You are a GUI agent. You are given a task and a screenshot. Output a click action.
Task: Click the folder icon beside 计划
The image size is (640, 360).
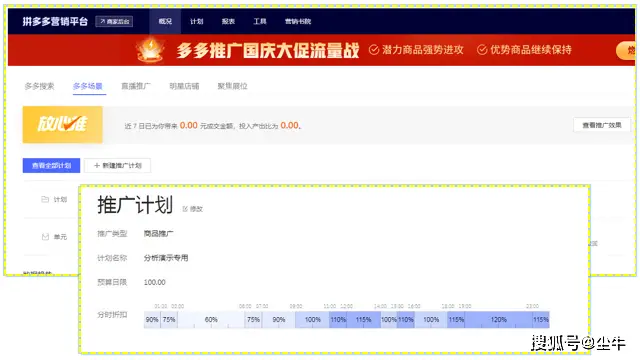[45, 199]
